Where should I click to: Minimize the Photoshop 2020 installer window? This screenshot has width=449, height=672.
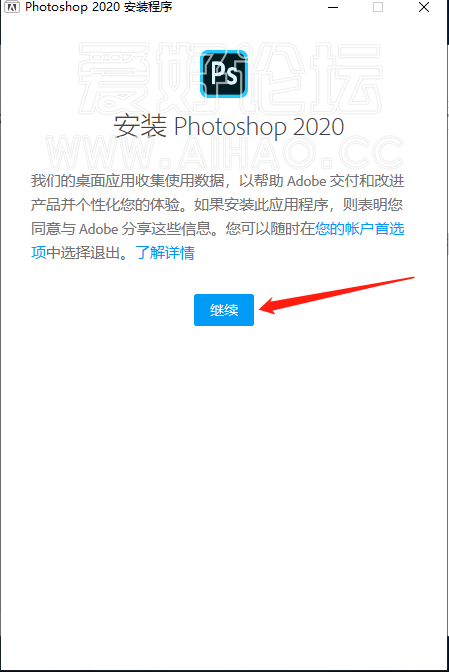333,7
